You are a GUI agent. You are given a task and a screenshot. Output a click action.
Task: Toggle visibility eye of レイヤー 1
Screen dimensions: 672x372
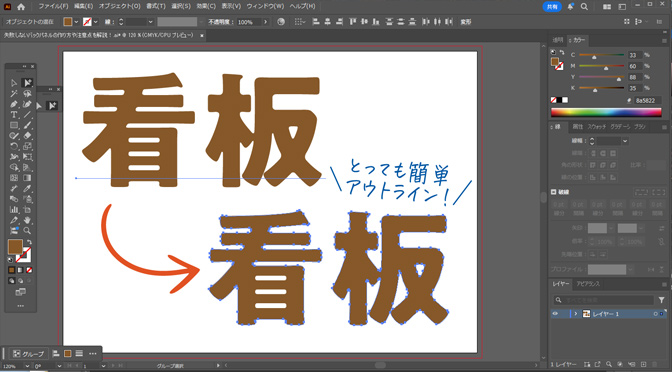[x=555, y=314]
